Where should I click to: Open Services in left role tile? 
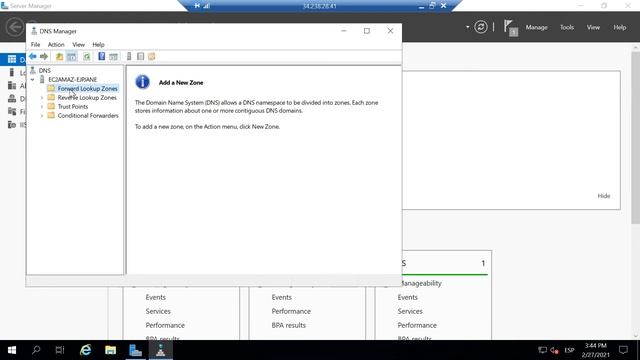point(158,311)
